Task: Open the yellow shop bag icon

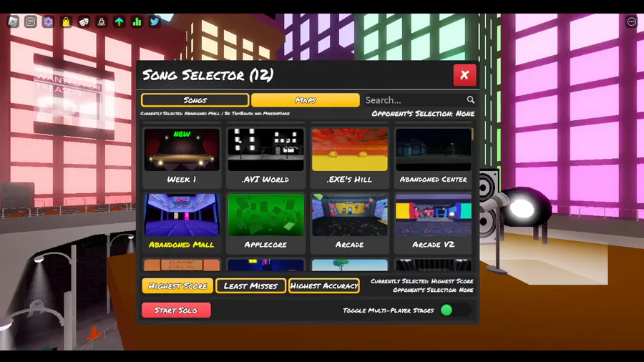Action: pos(66,21)
